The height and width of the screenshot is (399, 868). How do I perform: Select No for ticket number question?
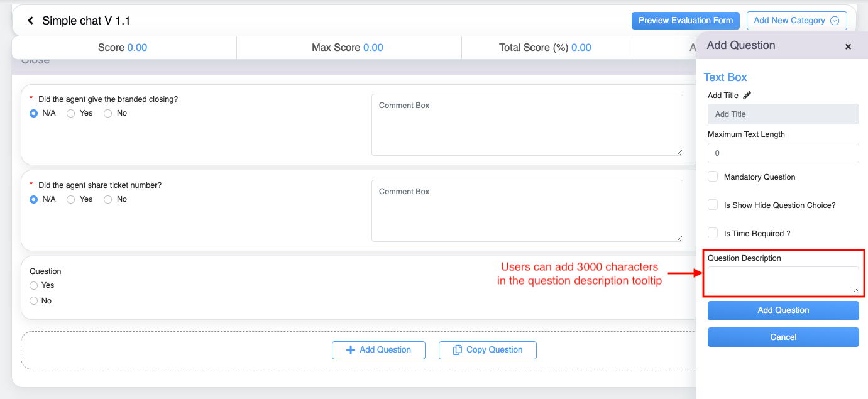coord(108,199)
